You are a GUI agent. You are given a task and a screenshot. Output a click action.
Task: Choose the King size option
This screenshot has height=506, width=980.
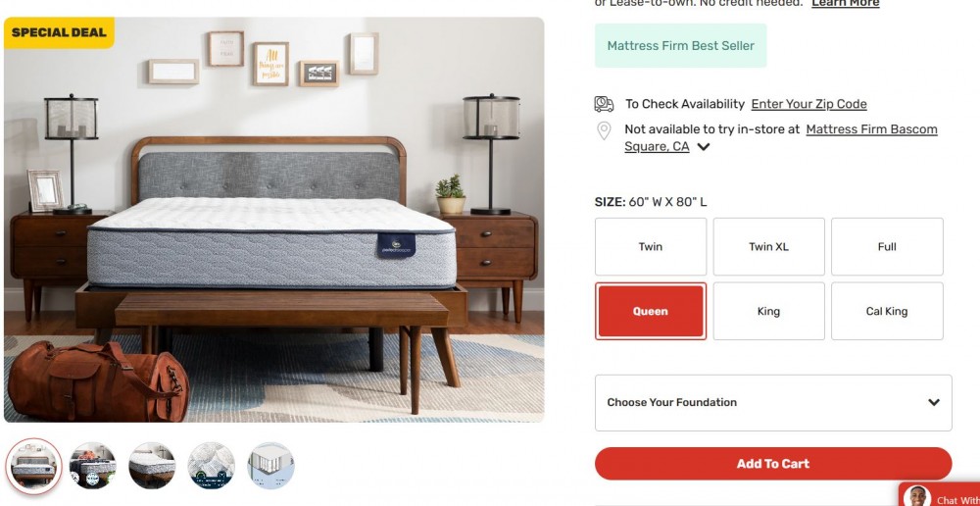click(x=768, y=311)
